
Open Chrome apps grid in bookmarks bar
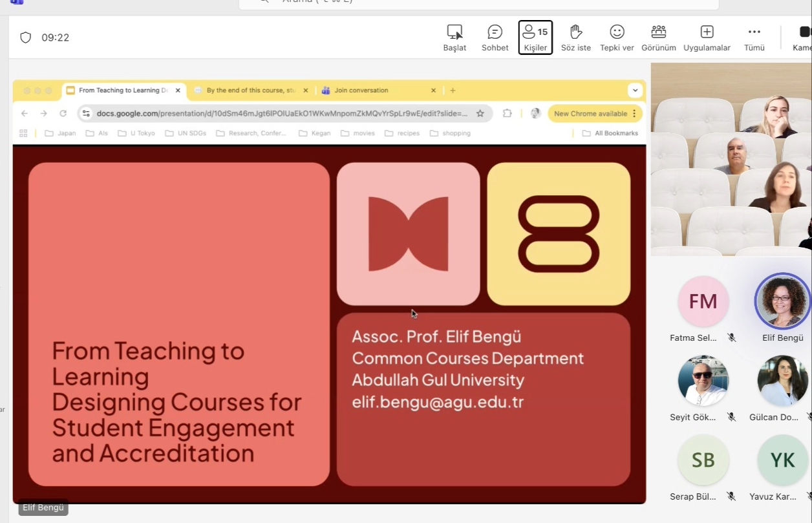click(23, 133)
